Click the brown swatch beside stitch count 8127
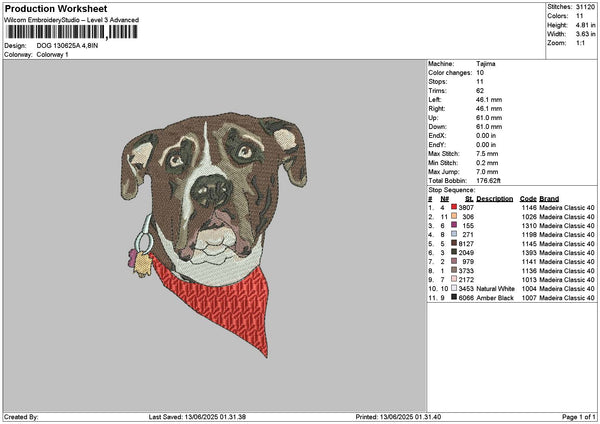 coord(454,243)
